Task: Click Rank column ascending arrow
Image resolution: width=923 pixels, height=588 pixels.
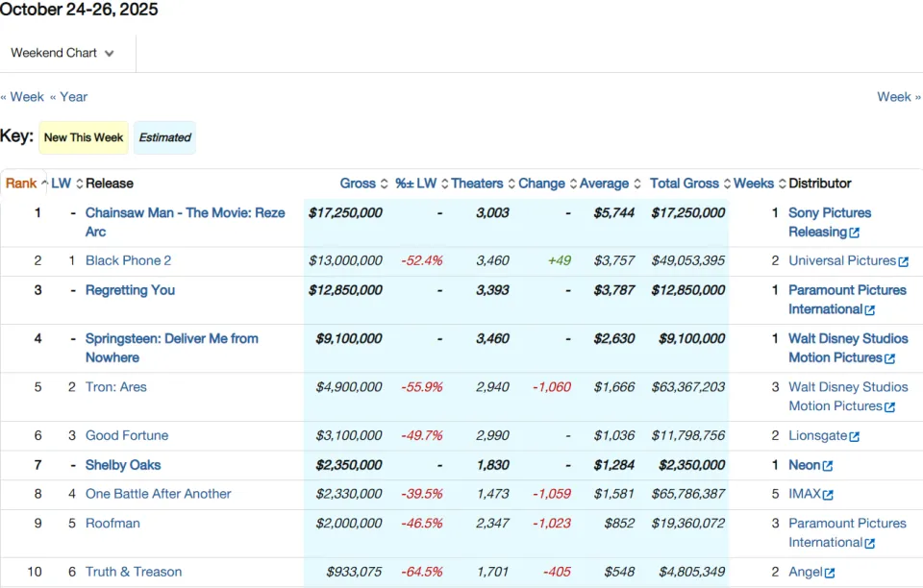Action: tap(44, 184)
